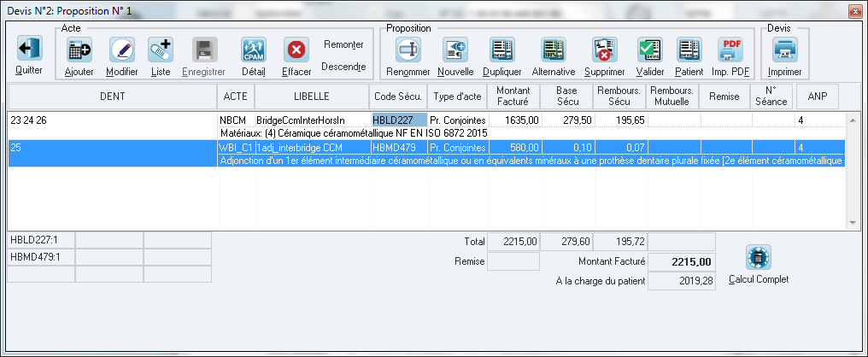Move the row down with Descendre

click(343, 67)
